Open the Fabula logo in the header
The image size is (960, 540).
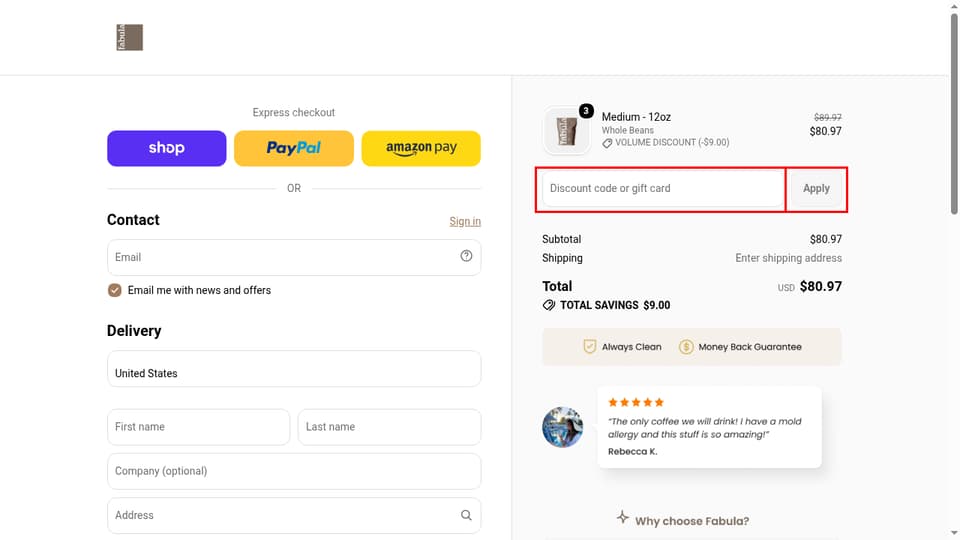pos(129,37)
